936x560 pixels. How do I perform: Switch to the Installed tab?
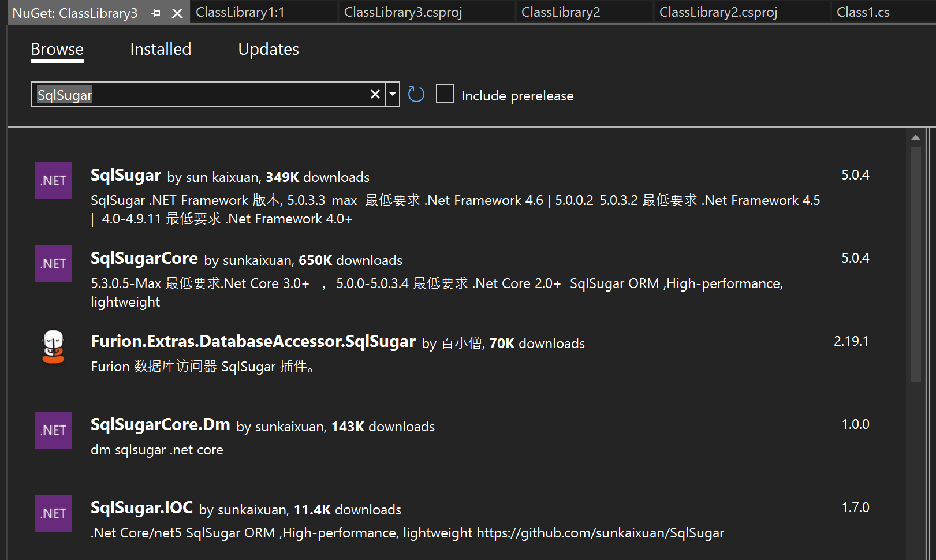(161, 49)
